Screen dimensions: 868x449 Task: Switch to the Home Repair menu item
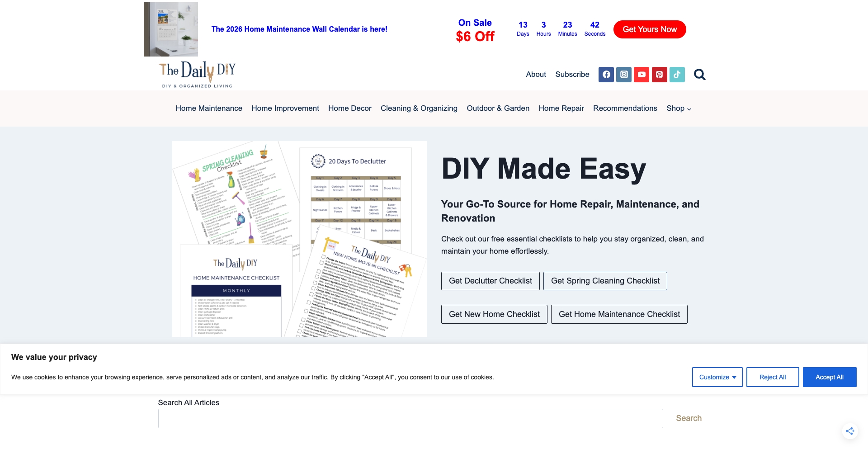coord(561,108)
